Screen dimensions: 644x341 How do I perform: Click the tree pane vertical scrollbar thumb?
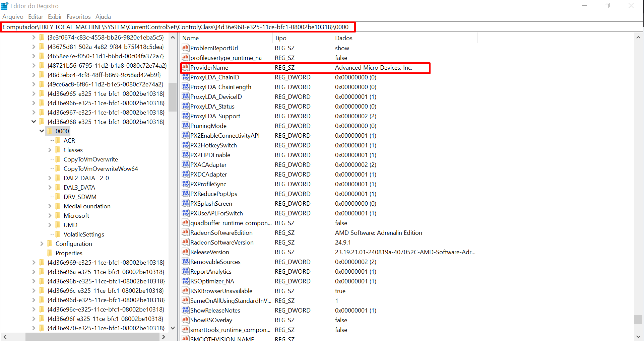(173, 97)
